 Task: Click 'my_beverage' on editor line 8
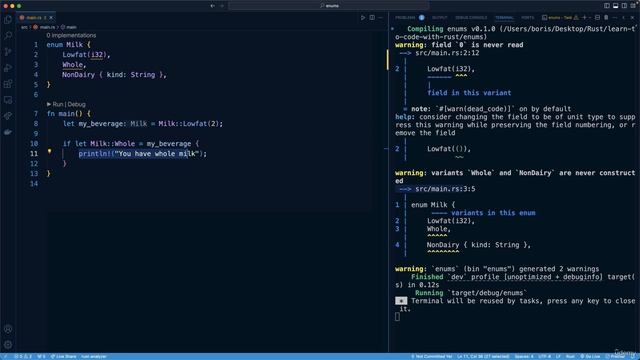(x=100, y=124)
